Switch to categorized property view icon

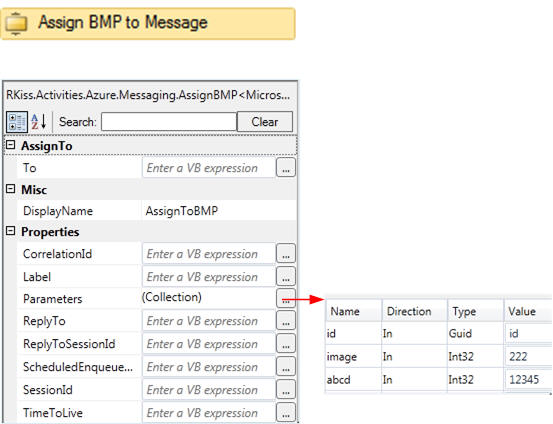[x=17, y=122]
